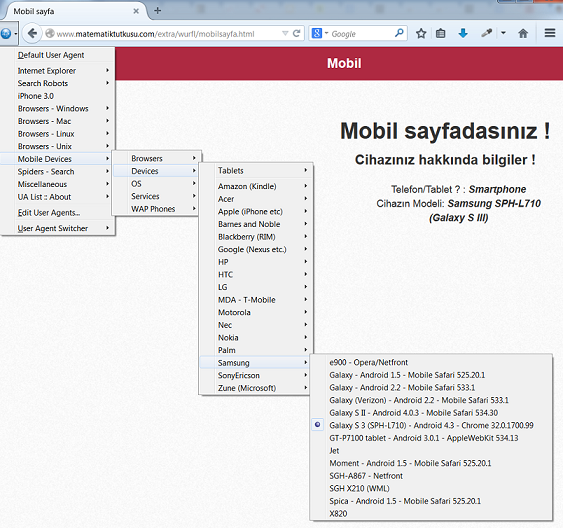Select Galaxy - Android 1.5 agent
This screenshot has height=528, width=563.
point(431,375)
